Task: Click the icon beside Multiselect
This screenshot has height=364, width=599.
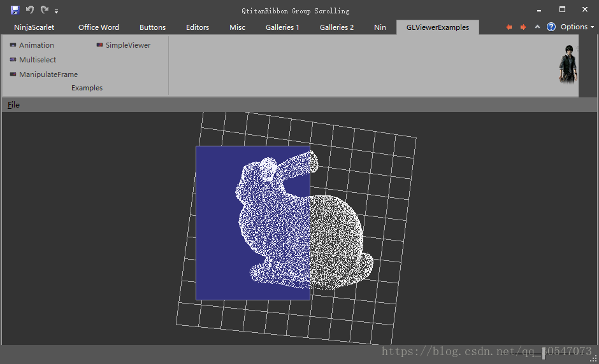Action: 13,60
